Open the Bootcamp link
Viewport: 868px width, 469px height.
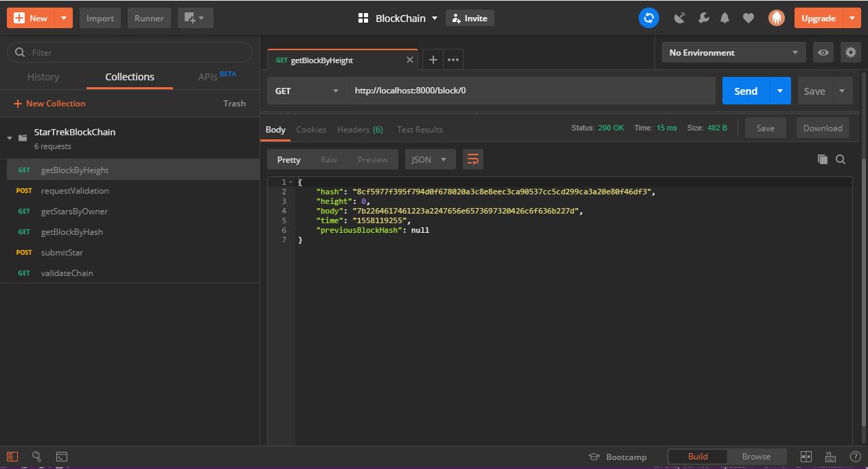618,457
